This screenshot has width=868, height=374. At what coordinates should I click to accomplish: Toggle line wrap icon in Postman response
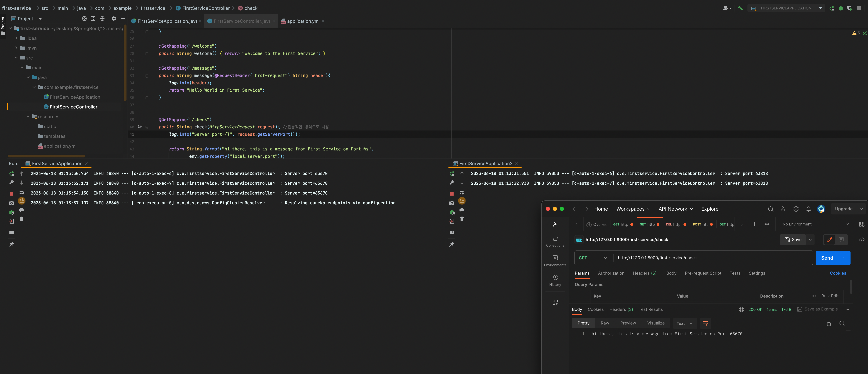tap(705, 323)
